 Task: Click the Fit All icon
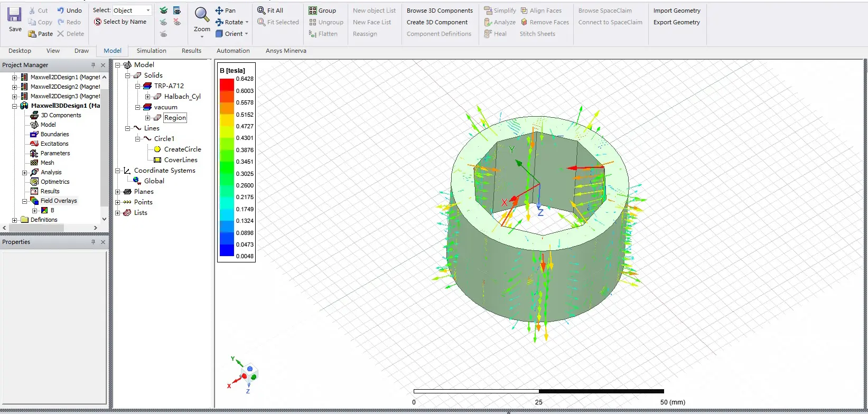coord(262,11)
